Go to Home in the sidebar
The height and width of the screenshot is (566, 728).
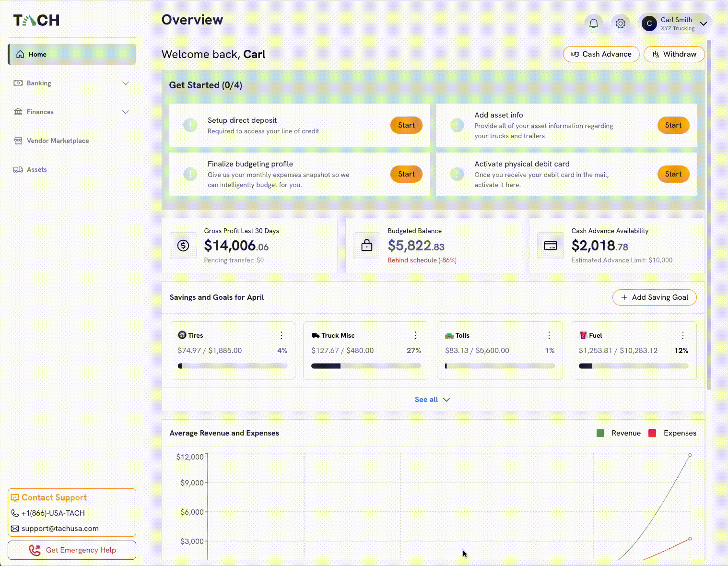[x=72, y=54]
